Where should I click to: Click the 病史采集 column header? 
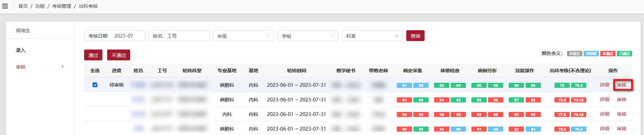413,71
